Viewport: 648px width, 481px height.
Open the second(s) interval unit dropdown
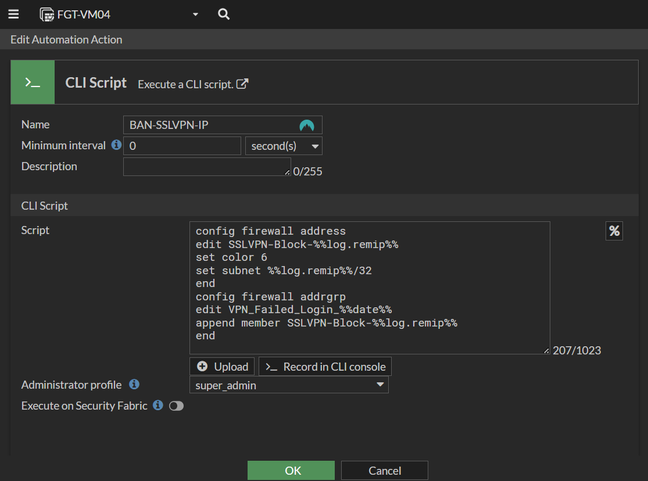click(284, 146)
